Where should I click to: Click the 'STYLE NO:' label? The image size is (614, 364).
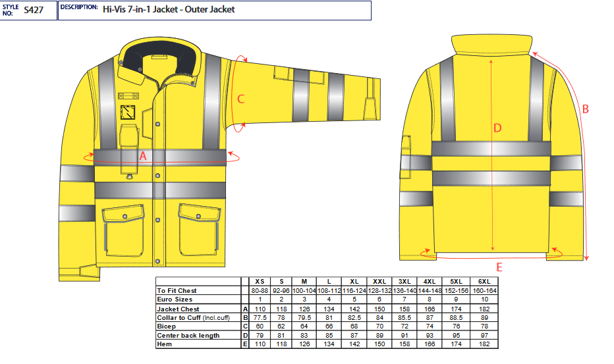coord(10,10)
